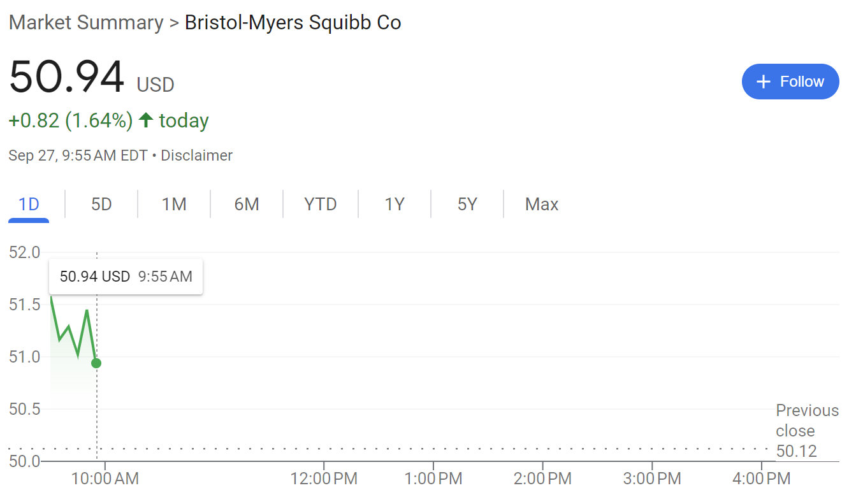Click the green up arrow icon

(x=146, y=120)
